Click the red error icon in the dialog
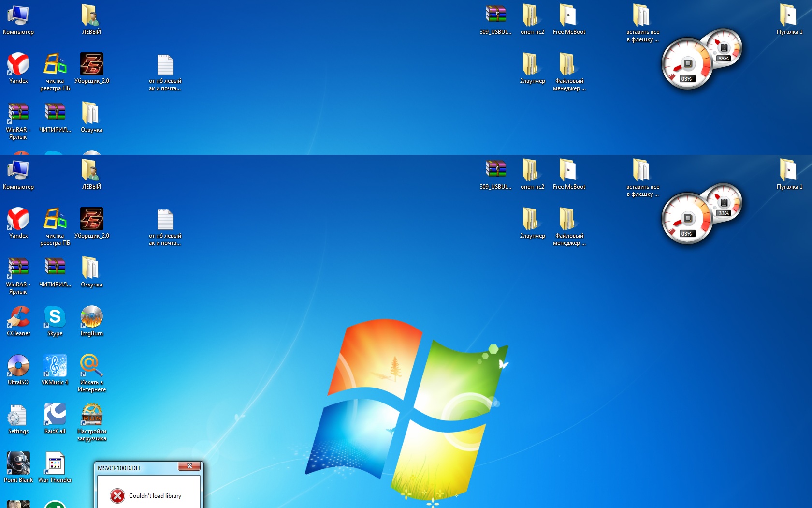Viewport: 812px width, 508px height. pyautogui.click(x=117, y=496)
